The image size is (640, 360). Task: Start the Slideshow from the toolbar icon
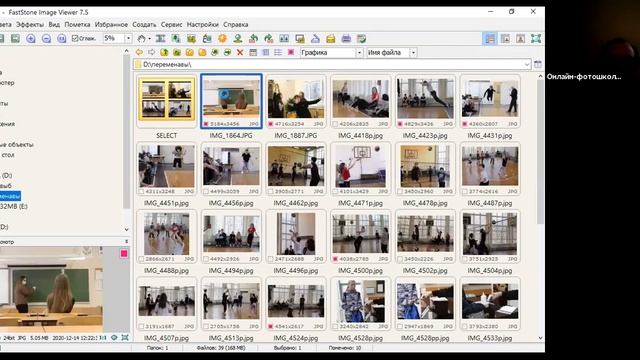pos(300,39)
